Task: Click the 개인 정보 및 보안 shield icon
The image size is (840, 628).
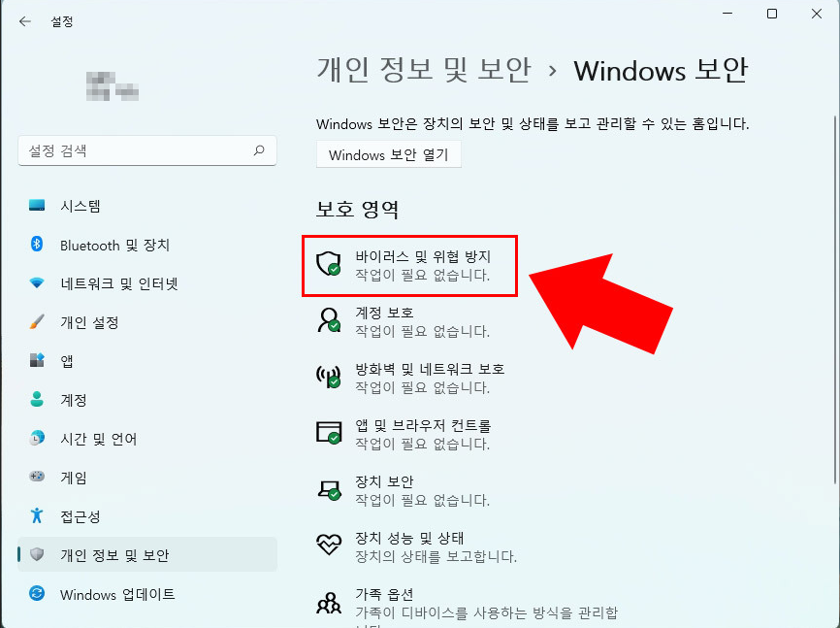Action: 37,554
